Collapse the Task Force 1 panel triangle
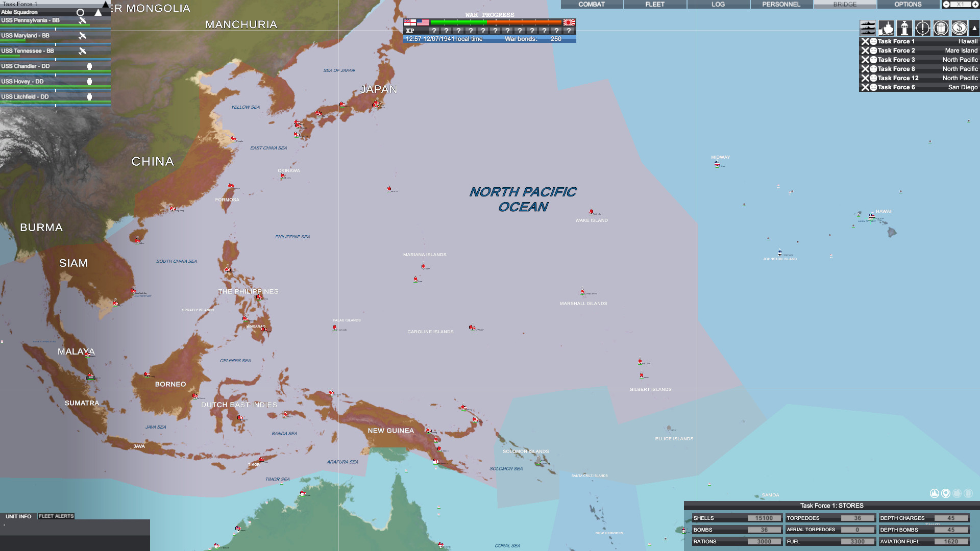Screen dimensions: 980x551 click(x=106, y=5)
